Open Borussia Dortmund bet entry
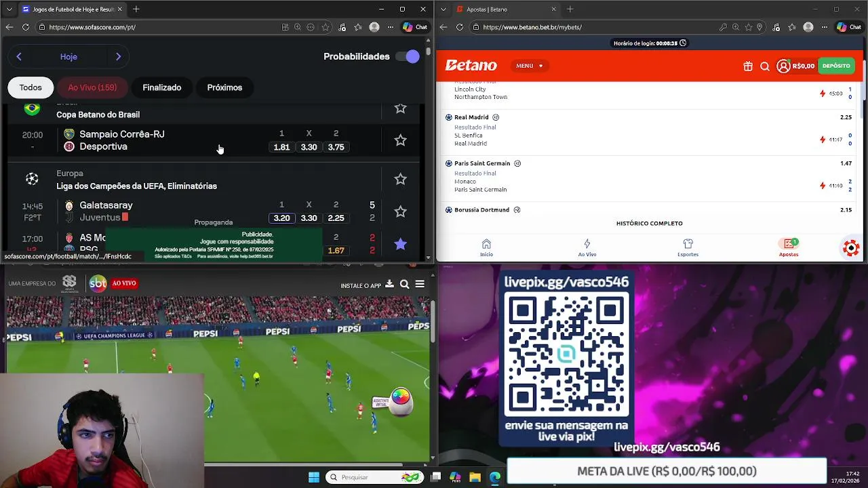This screenshot has width=868, height=488. (649, 210)
